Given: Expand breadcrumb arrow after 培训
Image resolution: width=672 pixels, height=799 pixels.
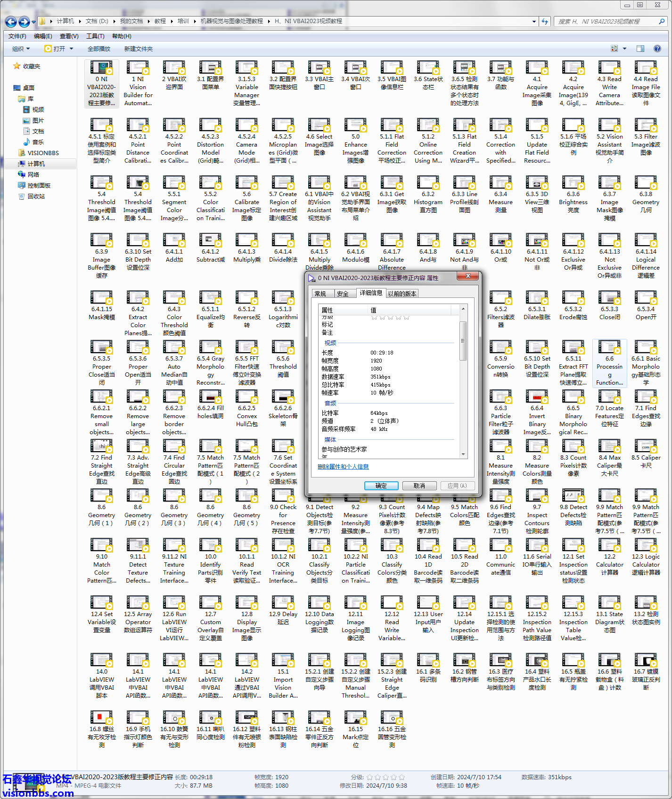Looking at the screenshot, I should tap(194, 21).
